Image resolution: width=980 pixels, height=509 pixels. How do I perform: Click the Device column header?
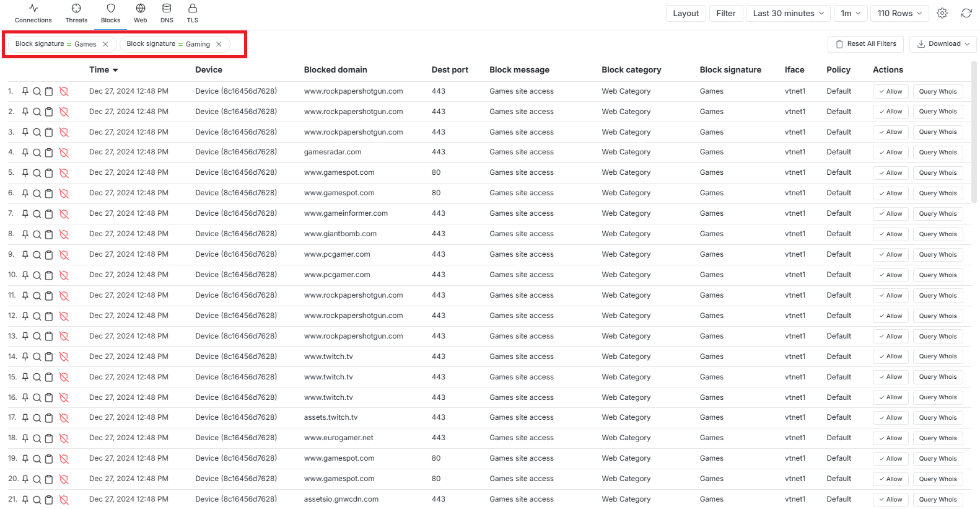coord(209,70)
